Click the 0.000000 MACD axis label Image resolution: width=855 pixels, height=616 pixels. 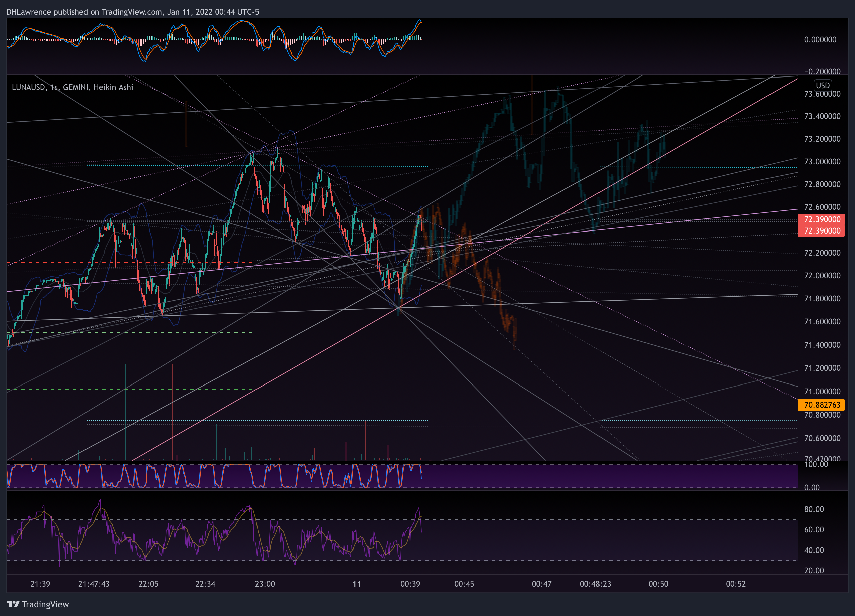click(x=820, y=39)
